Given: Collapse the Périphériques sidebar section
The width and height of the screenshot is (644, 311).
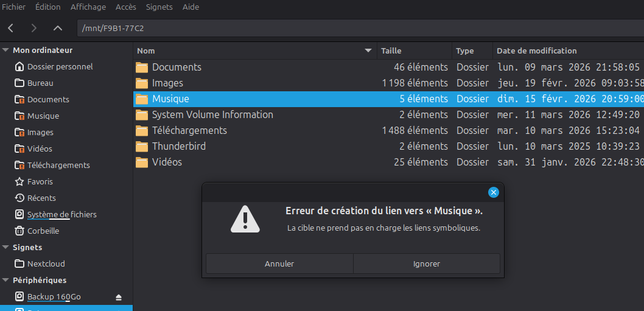Looking at the screenshot, I should 5,280.
